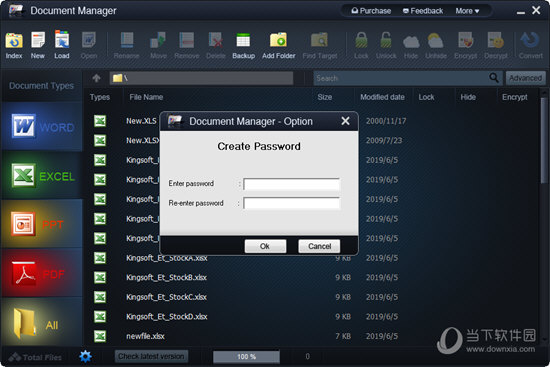The height and width of the screenshot is (367, 550).
Task: Filter by PDF document type
Action: pos(42,273)
